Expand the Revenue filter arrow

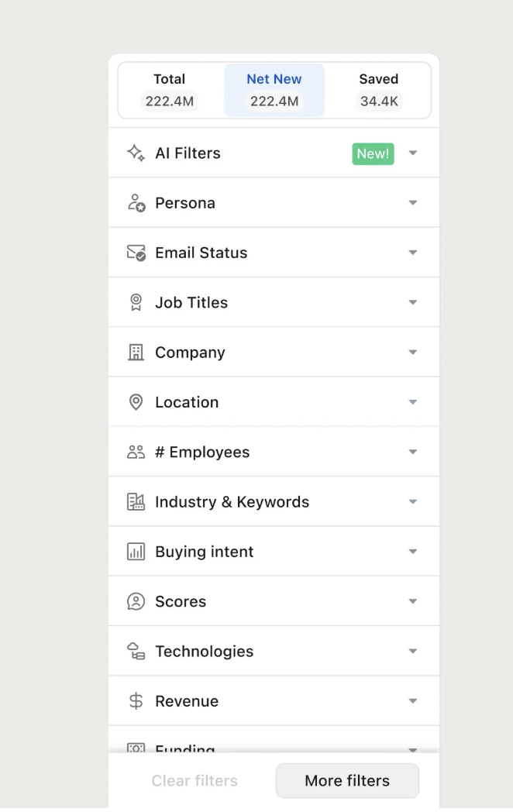pyautogui.click(x=412, y=701)
